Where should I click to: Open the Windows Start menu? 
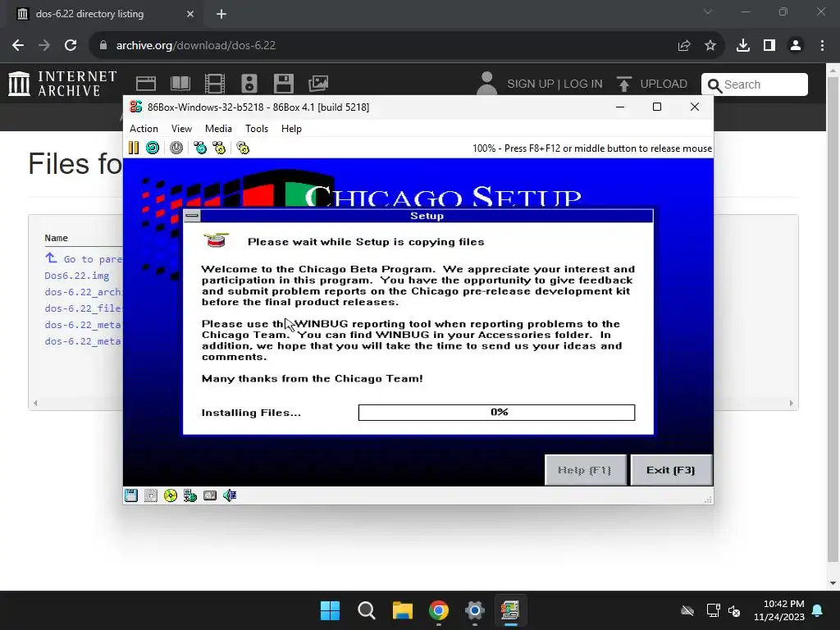(x=330, y=610)
